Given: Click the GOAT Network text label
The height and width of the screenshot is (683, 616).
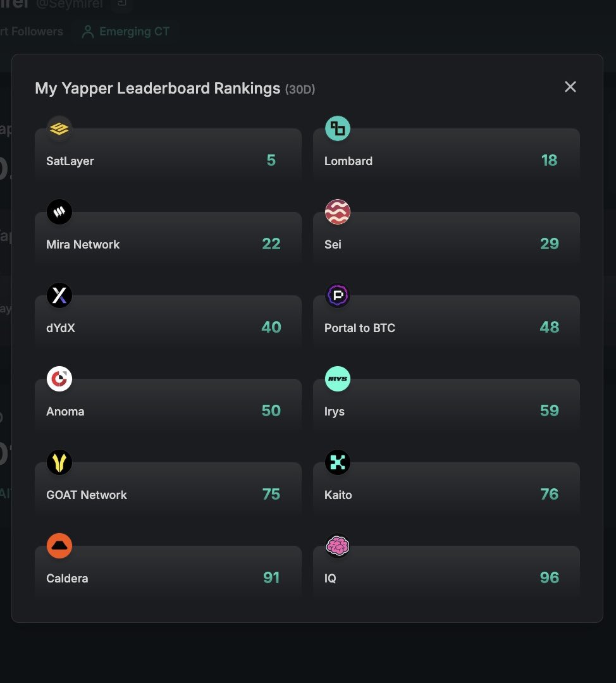Looking at the screenshot, I should 87,495.
